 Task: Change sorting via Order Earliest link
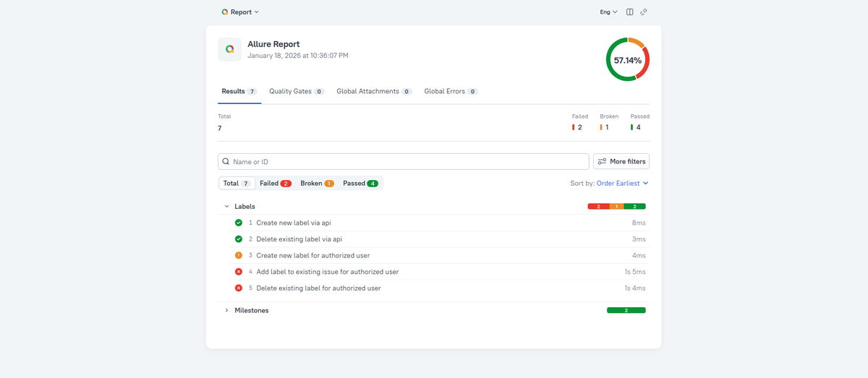pos(622,184)
